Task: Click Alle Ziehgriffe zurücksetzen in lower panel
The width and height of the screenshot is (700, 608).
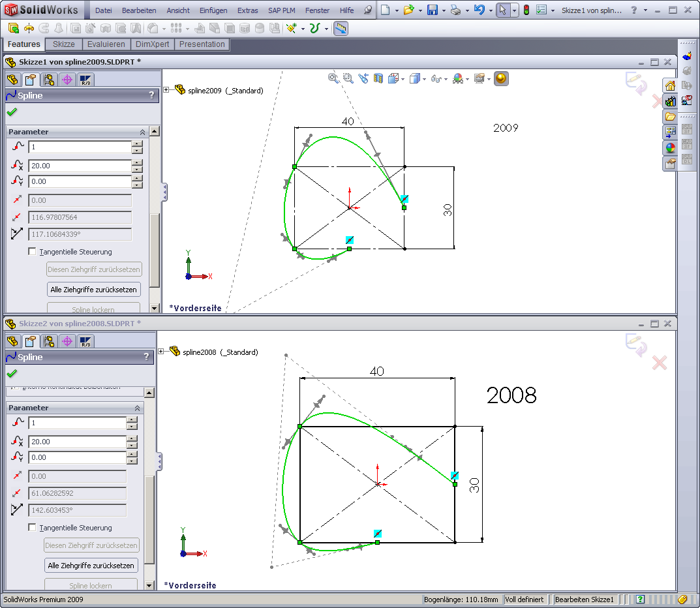Action: [91, 565]
